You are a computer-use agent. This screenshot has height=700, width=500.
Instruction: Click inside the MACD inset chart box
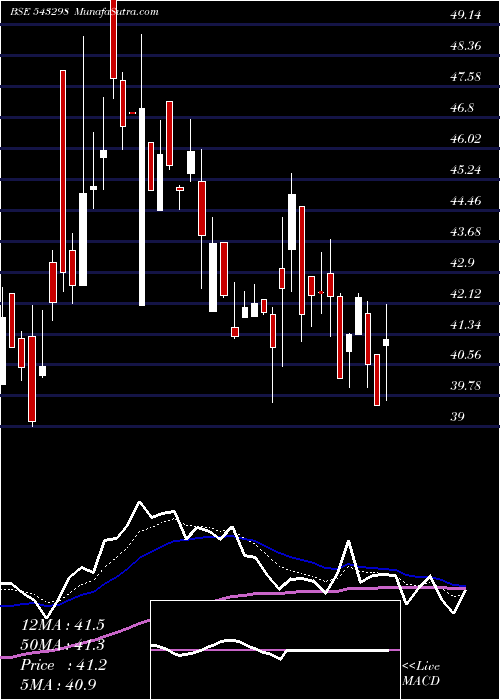point(275,650)
